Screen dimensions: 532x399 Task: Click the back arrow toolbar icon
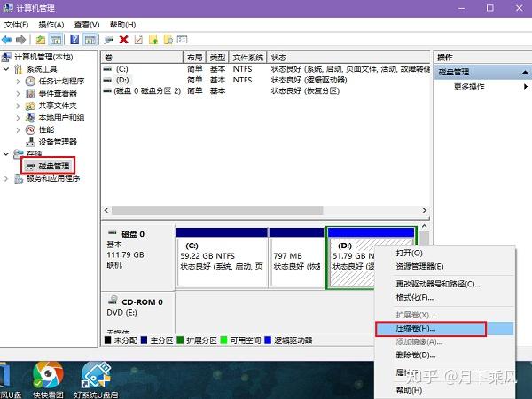(x=6, y=40)
